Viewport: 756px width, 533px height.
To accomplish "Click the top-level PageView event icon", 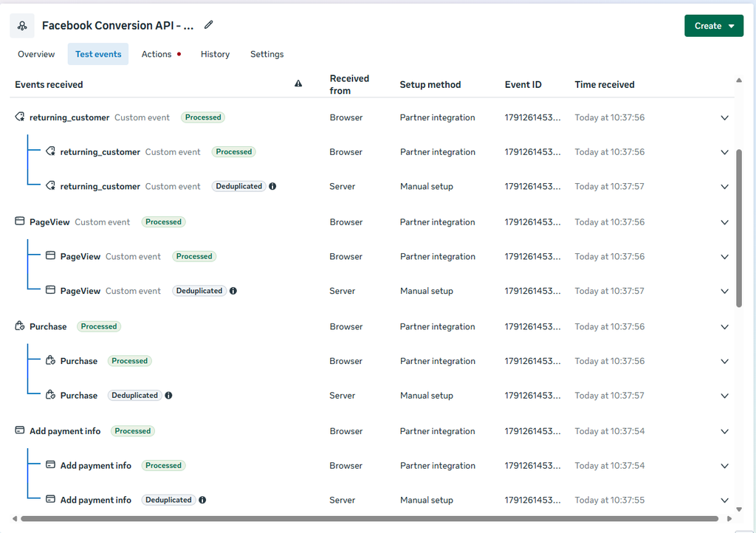I will pos(20,221).
